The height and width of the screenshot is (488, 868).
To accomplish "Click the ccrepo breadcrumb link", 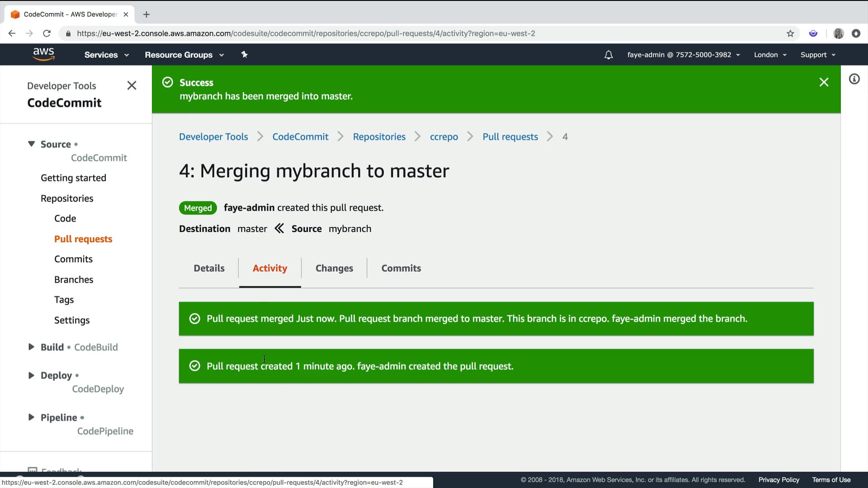I will (x=443, y=137).
